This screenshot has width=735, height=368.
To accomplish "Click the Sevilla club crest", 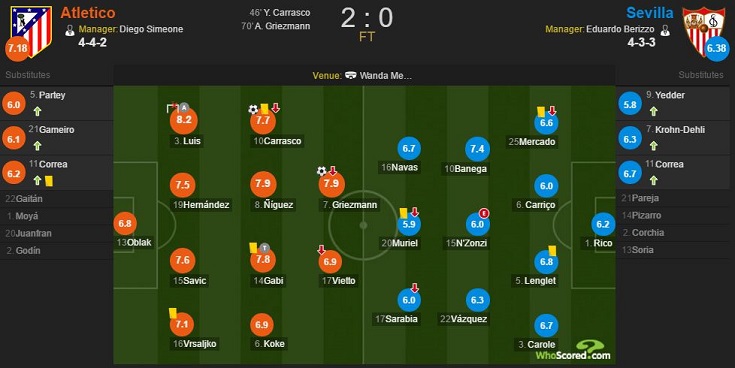I will [703, 29].
